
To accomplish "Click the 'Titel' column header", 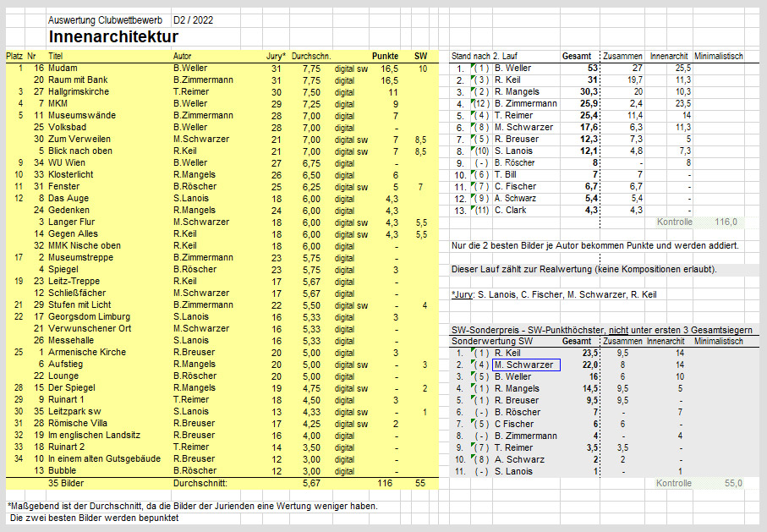I will coord(55,57).
